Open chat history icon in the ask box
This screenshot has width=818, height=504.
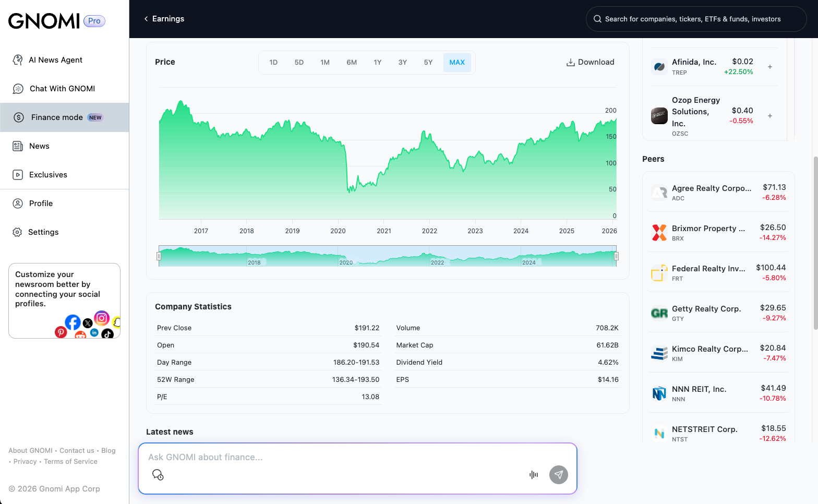[x=158, y=475]
